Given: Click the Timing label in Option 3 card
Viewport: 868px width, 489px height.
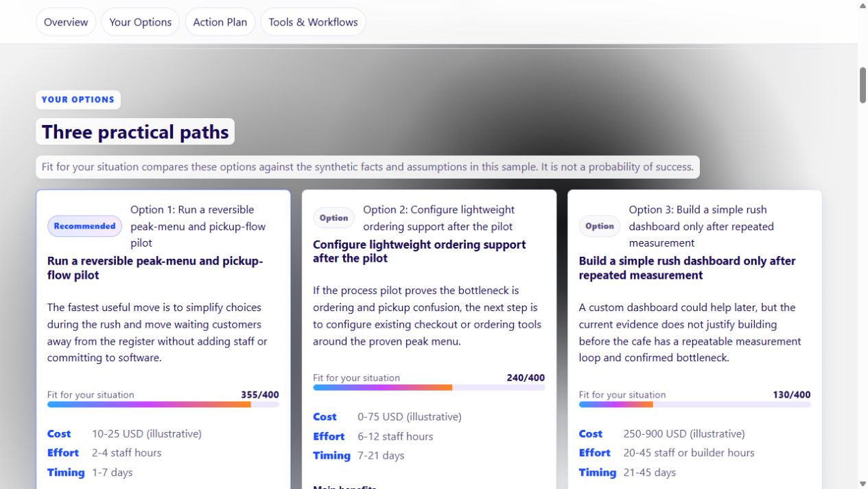Looking at the screenshot, I should pos(597,473).
